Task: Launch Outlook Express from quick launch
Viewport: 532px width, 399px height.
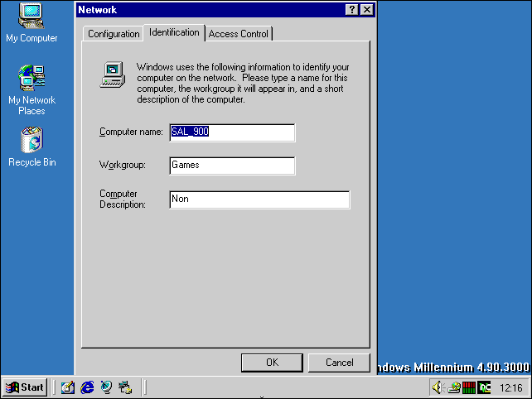Action: (106, 387)
